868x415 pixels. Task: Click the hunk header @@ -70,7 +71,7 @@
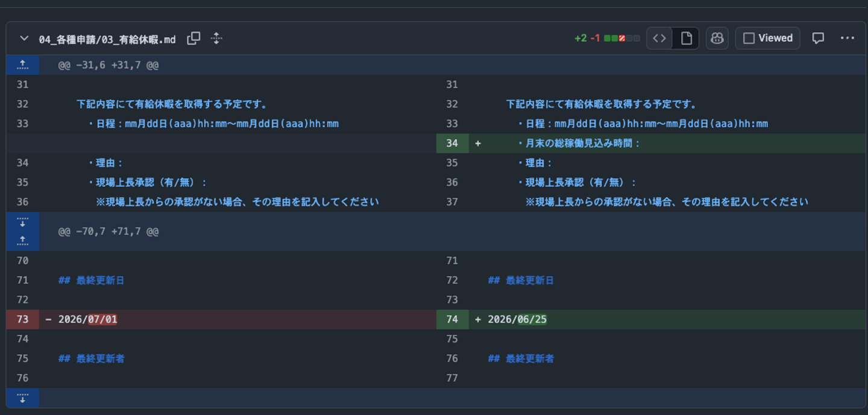pyautogui.click(x=108, y=232)
